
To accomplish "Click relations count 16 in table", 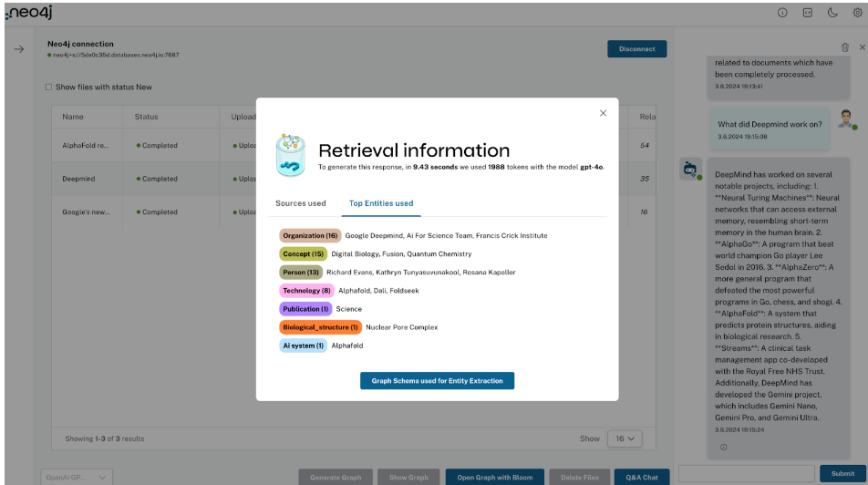I will coord(644,212).
